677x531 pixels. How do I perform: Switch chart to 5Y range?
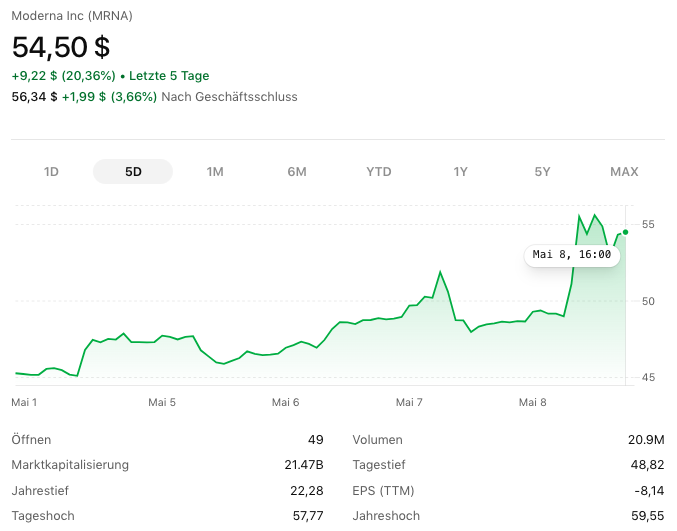click(x=542, y=172)
